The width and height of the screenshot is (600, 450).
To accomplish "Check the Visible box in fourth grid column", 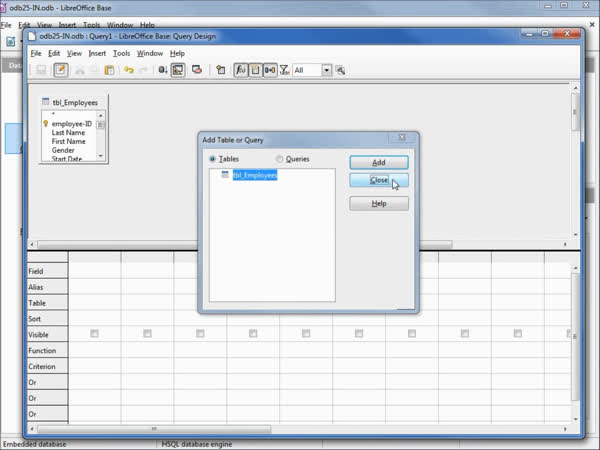I will [x=253, y=334].
